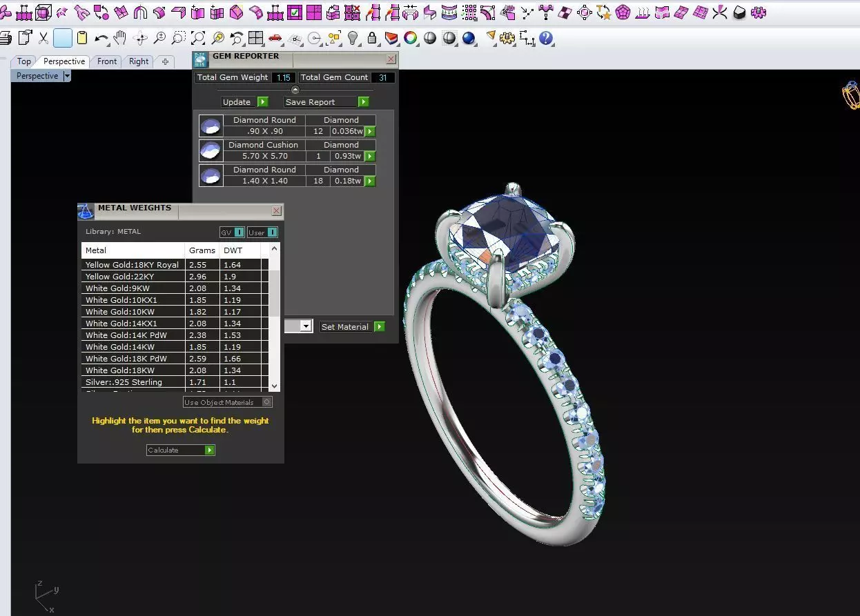Switch to the Right viewport tab
This screenshot has width=860, height=616.
pyautogui.click(x=139, y=61)
